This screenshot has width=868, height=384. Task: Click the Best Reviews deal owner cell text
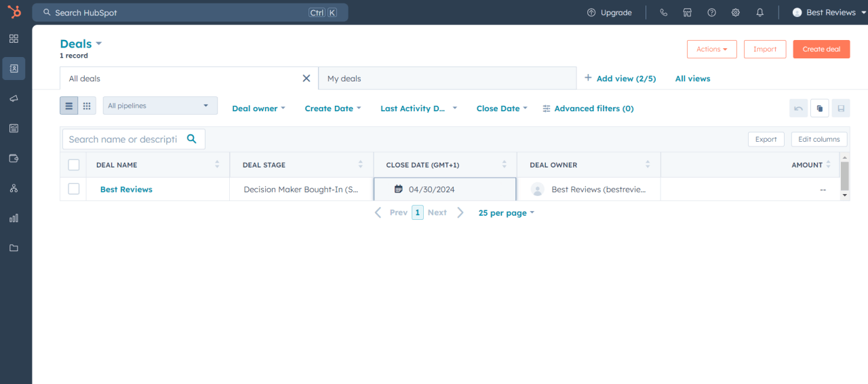[x=599, y=189]
